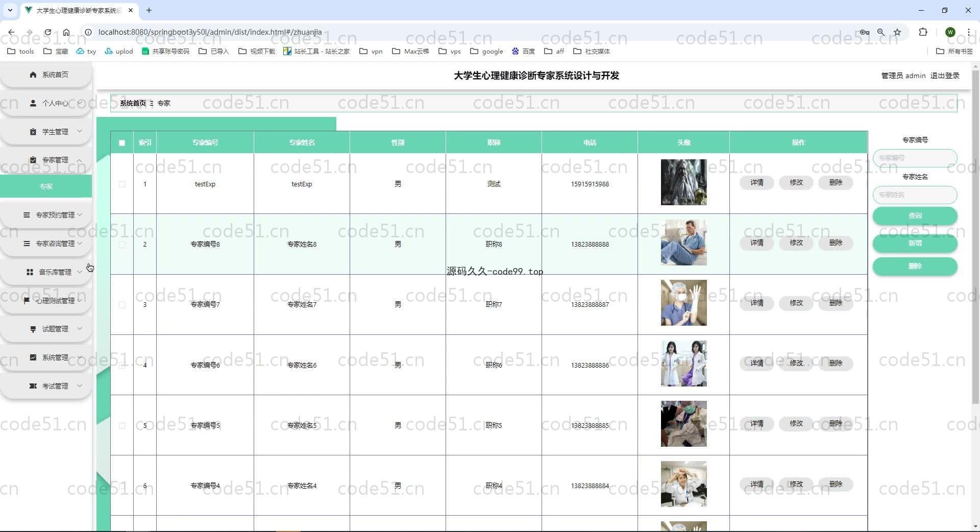Image resolution: width=980 pixels, height=532 pixels.
Task: Click the 查询 search button
Action: point(915,215)
